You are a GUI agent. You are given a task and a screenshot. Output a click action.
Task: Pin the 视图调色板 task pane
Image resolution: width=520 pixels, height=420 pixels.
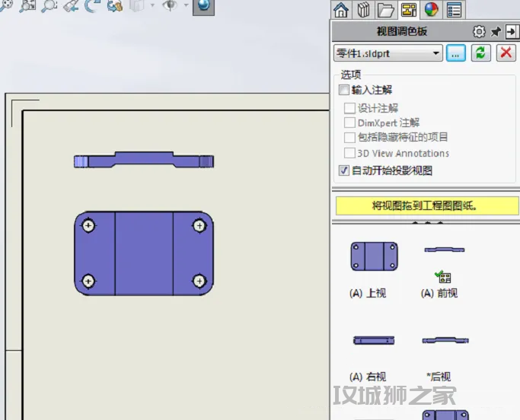click(496, 31)
